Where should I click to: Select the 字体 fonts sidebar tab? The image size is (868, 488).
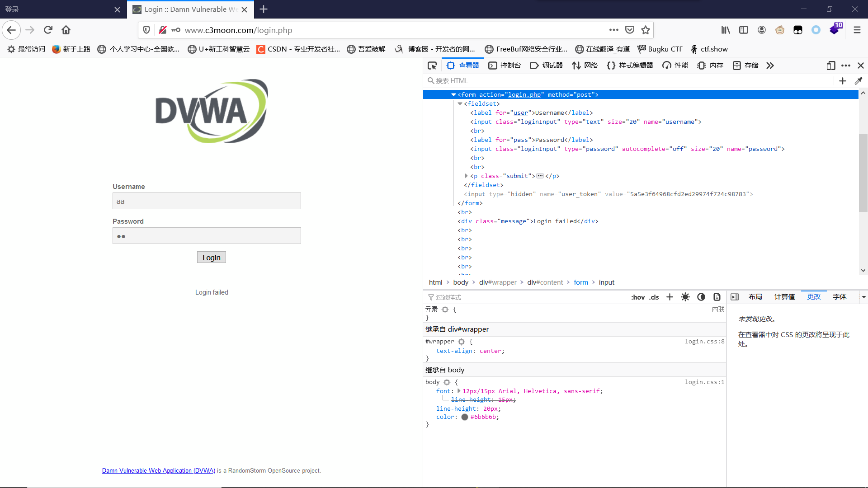click(840, 297)
